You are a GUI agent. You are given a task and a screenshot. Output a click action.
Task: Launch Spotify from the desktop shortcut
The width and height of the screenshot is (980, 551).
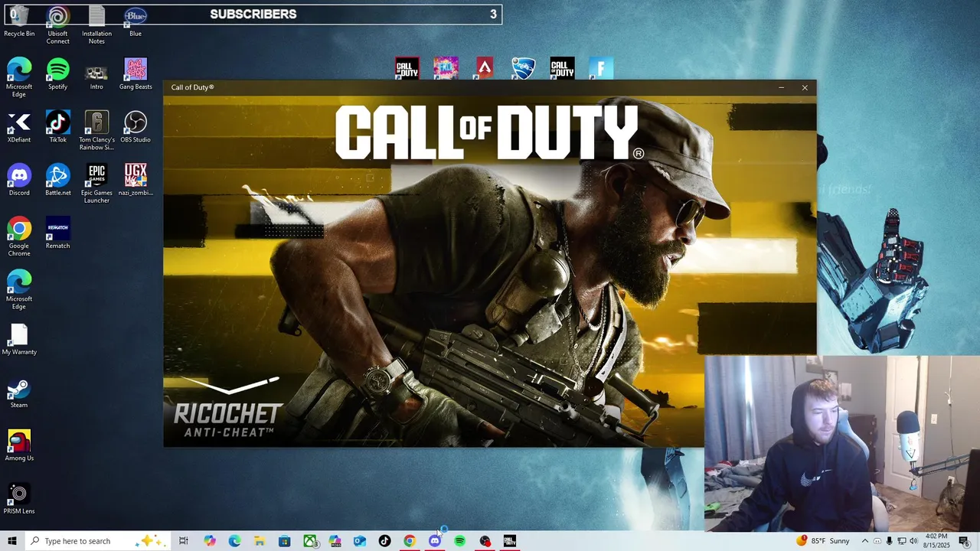click(x=57, y=74)
